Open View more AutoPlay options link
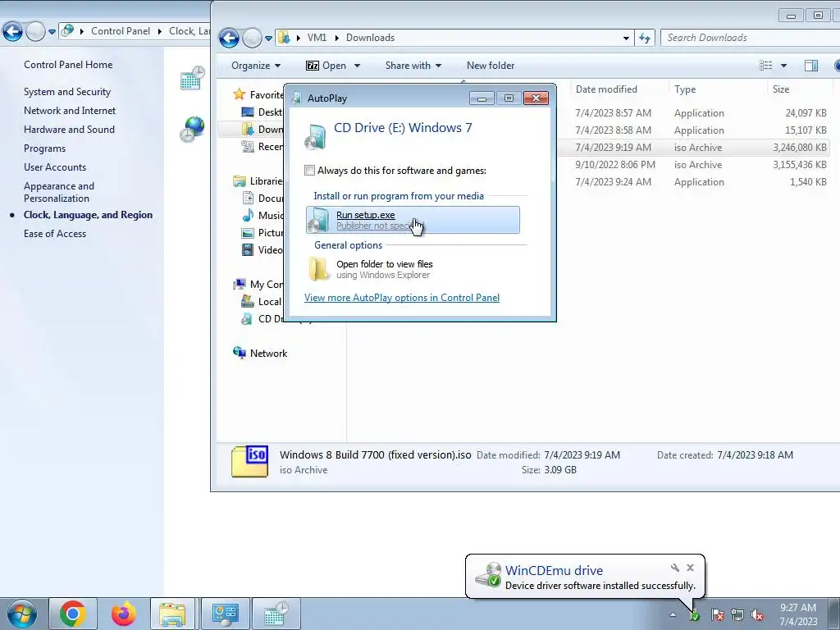Image resolution: width=840 pixels, height=630 pixels. 402,297
